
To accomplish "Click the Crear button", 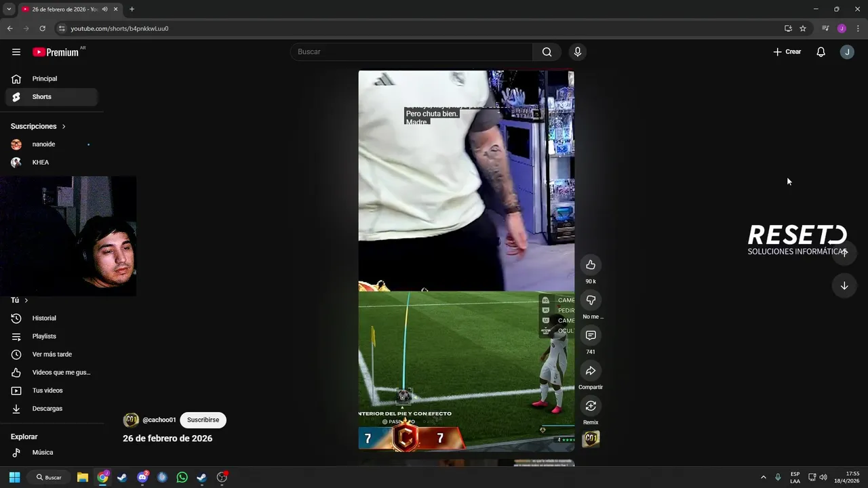I will pyautogui.click(x=787, y=52).
